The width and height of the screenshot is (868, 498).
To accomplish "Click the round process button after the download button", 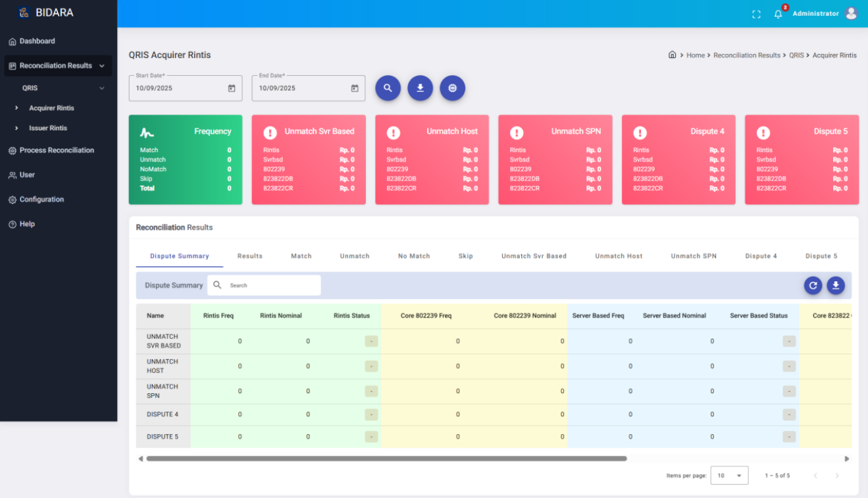I will click(452, 88).
